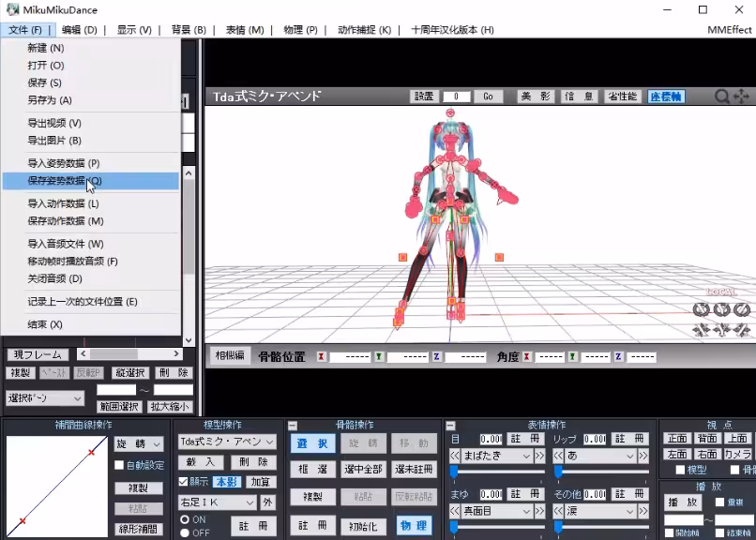Viewport: 756px width, 540px height.
Task: Open the 物理 (P) menu
Action: pyautogui.click(x=300, y=30)
